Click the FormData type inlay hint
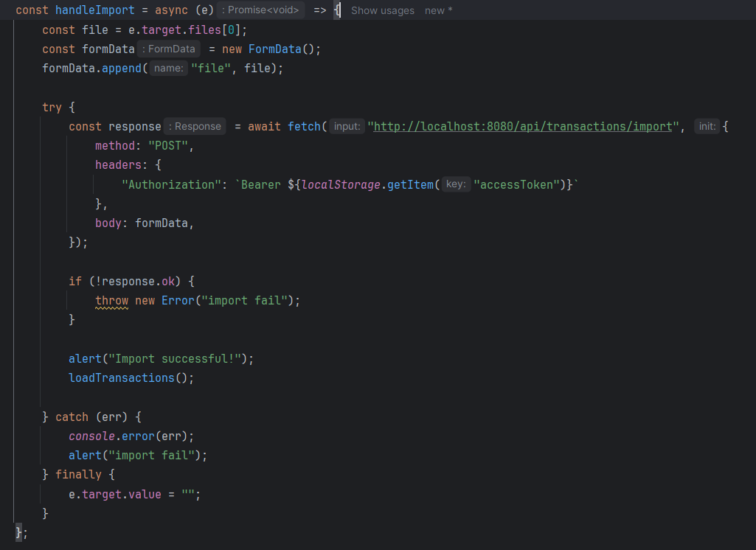 click(x=168, y=49)
